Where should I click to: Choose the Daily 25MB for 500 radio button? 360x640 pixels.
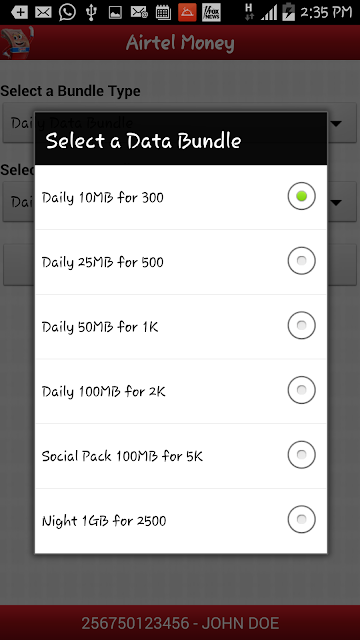pyautogui.click(x=301, y=260)
